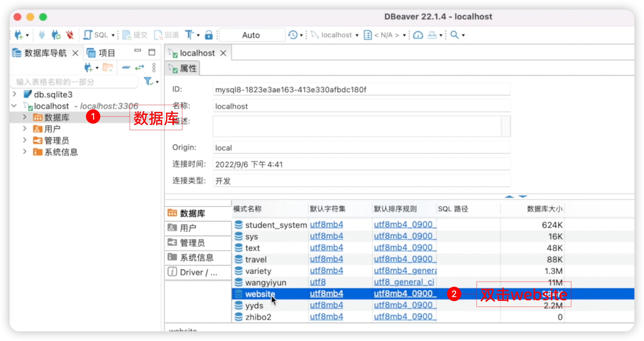This screenshot has height=341, width=644.
Task: Open the N/A active schema selector
Action: [385, 35]
